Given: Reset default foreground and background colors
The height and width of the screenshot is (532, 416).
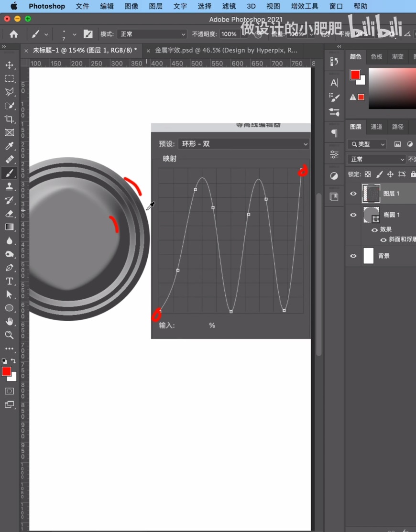Looking at the screenshot, I should click(4, 361).
